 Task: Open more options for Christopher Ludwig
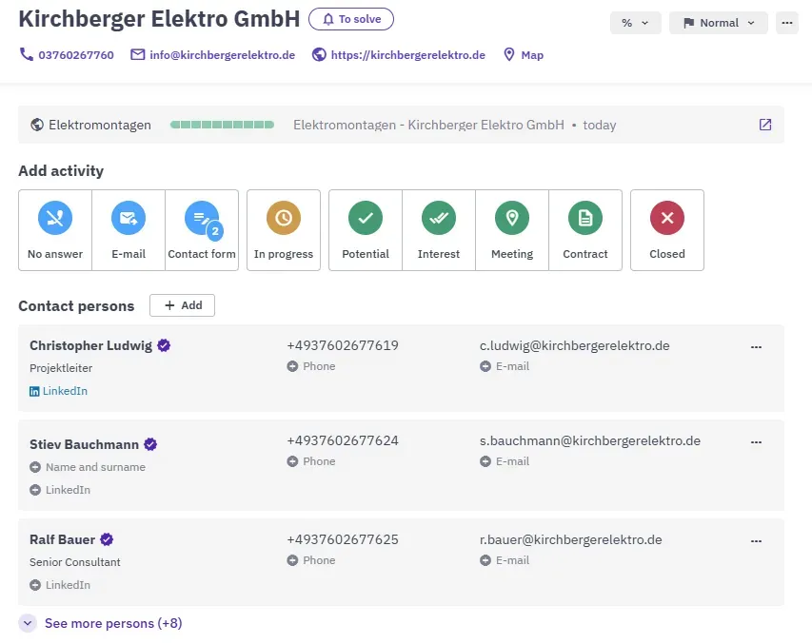pyautogui.click(x=756, y=347)
